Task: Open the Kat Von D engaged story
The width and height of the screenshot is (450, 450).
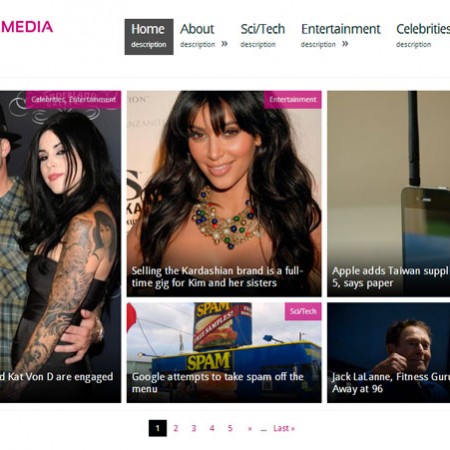Action: (x=57, y=377)
